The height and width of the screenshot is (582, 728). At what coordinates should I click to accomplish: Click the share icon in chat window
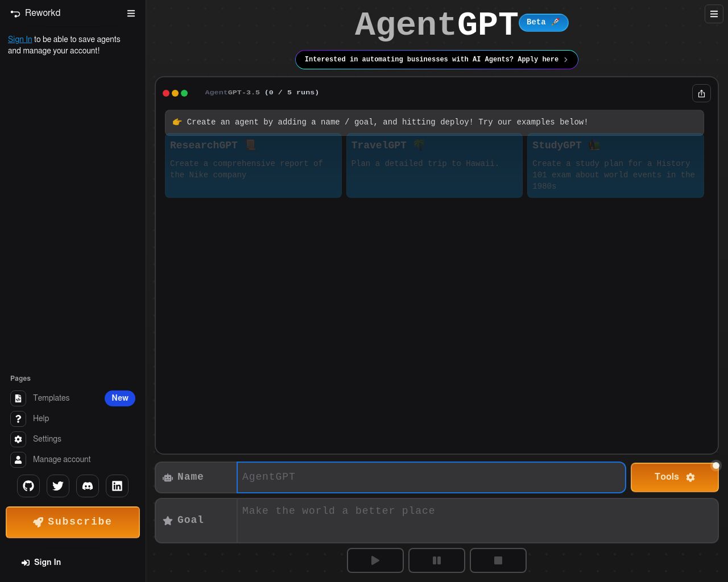701,93
